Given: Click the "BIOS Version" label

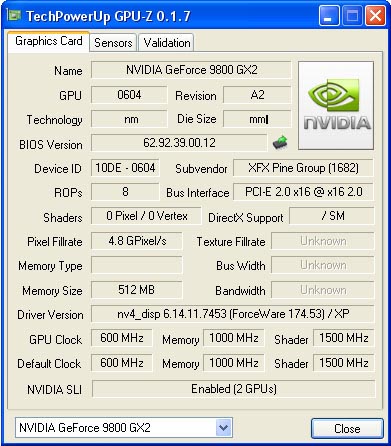Looking at the screenshot, I should coord(51,145).
